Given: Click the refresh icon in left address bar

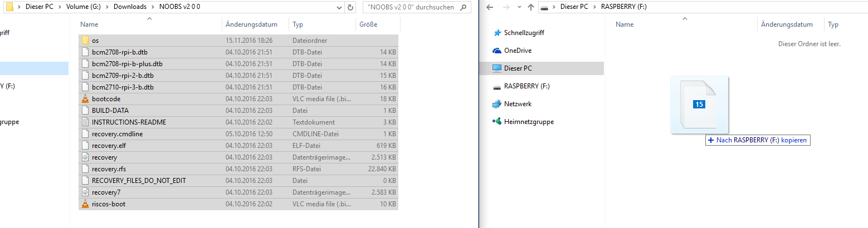Looking at the screenshot, I should (x=350, y=7).
